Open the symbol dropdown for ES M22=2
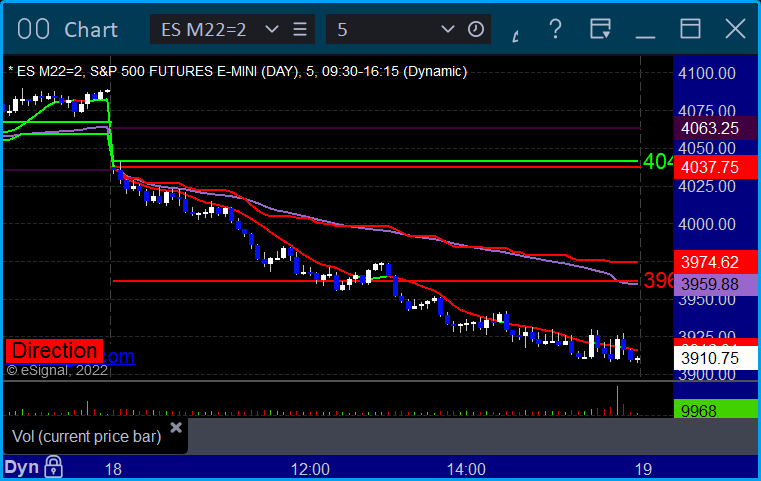Screen dimensions: 761x481 click(272, 29)
